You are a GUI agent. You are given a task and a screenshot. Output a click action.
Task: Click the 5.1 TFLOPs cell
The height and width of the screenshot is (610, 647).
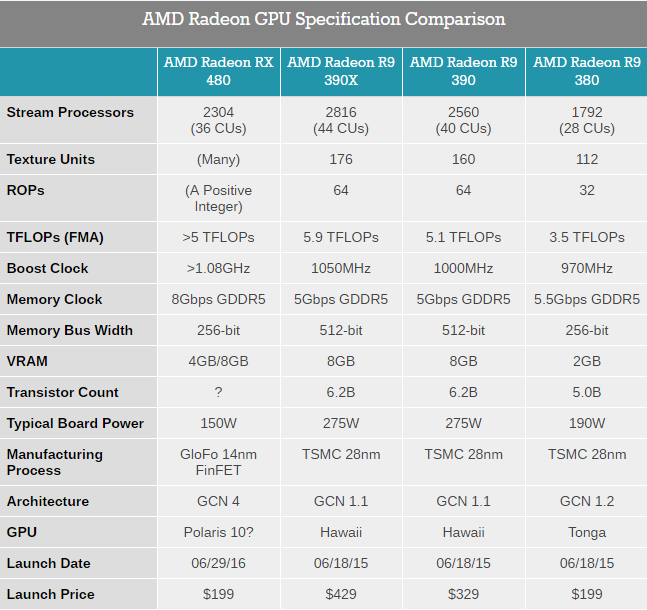click(464, 237)
